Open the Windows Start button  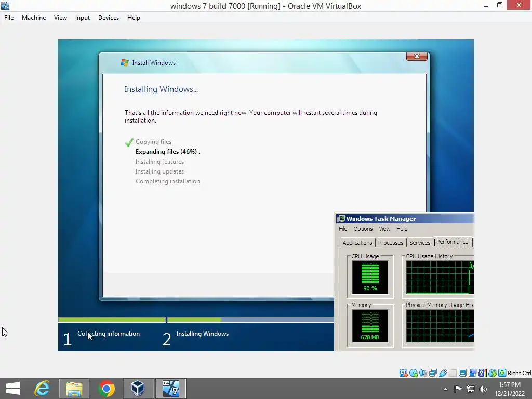click(x=13, y=389)
